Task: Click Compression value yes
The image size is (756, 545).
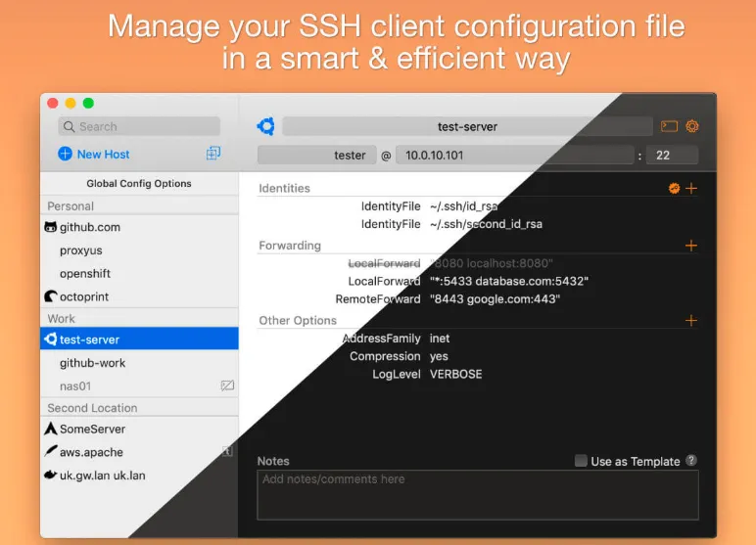Action: pyautogui.click(x=439, y=356)
